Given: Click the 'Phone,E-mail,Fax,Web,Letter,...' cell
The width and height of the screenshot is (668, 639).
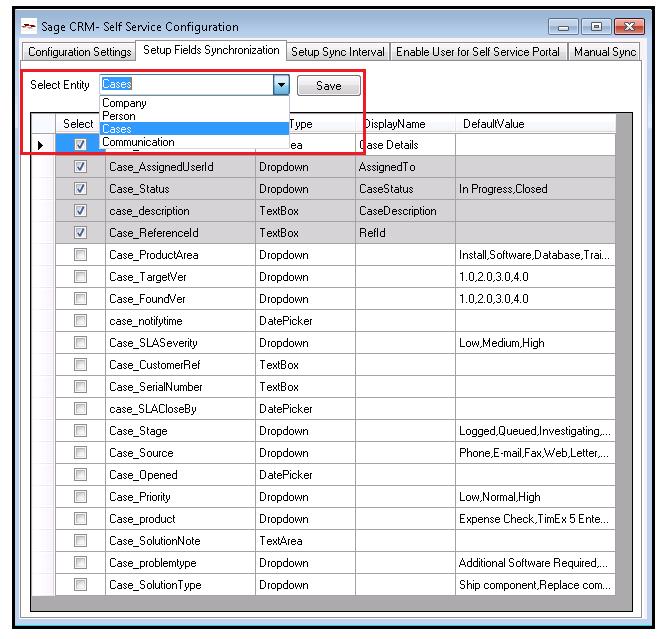Looking at the screenshot, I should (536, 453).
